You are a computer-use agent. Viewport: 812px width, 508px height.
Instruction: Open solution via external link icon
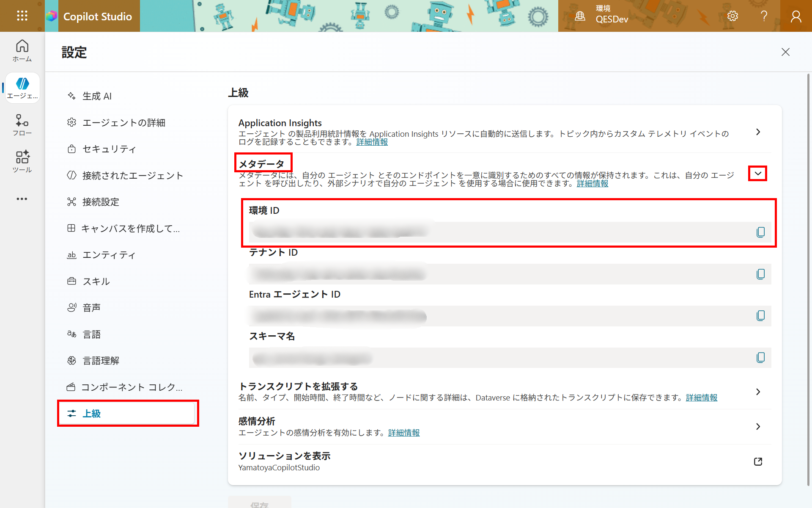pos(758,461)
